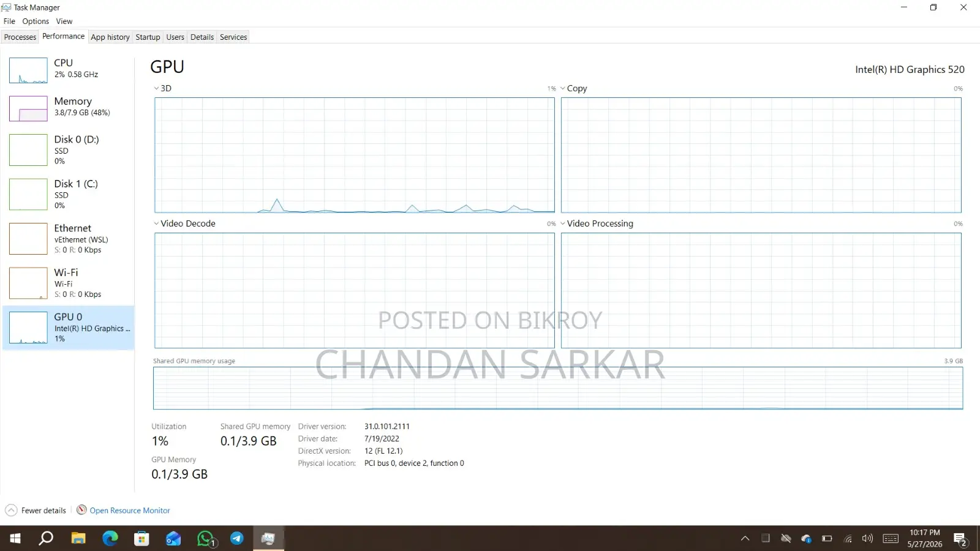Show Disk 0 (D:) performance
The width and height of the screenshot is (980, 551).
click(x=69, y=150)
